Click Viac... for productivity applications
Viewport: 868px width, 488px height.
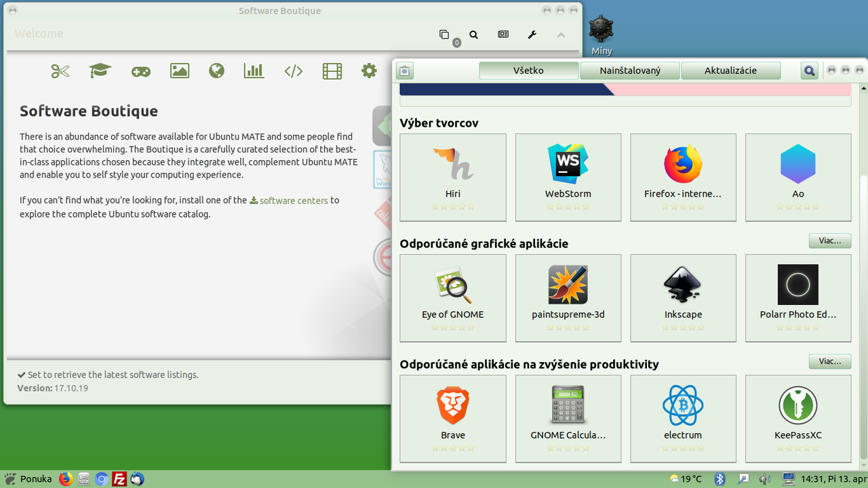830,361
